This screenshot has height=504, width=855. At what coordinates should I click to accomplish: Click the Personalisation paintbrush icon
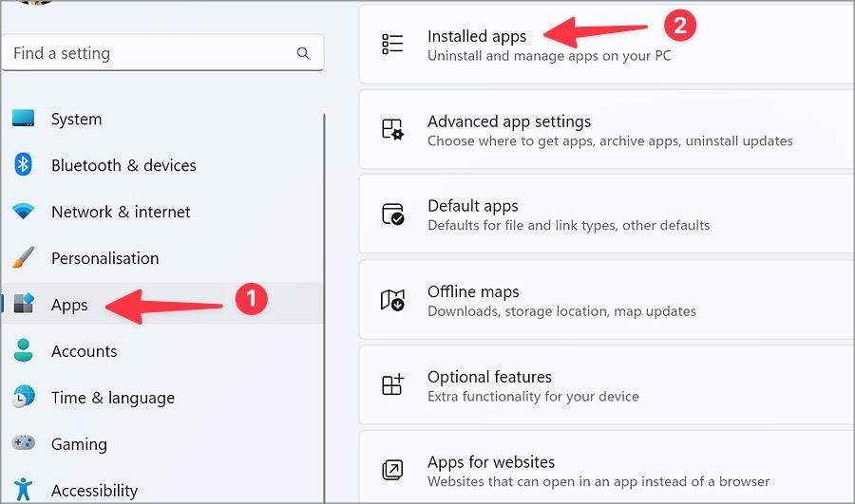pos(24,257)
